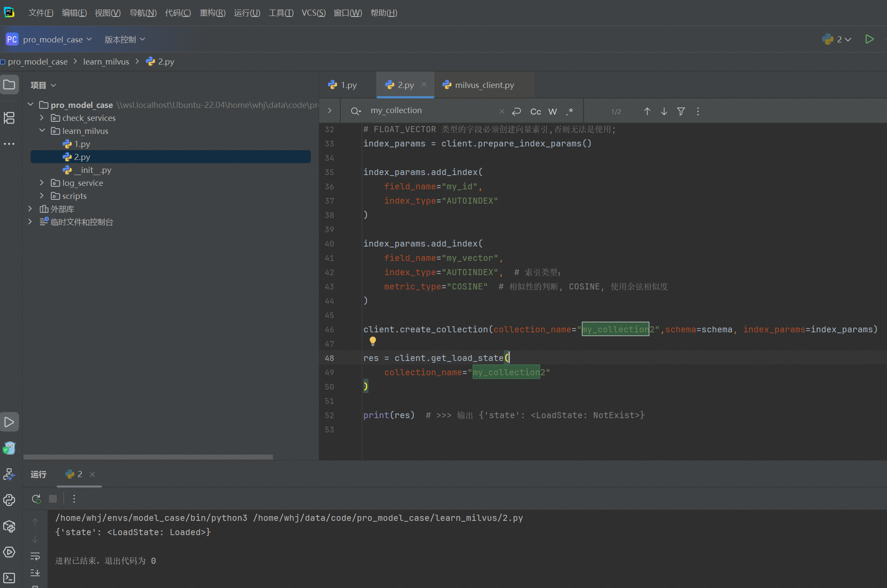This screenshot has height=588, width=887.
Task: Switch to the milvus_client.py tab
Action: tap(484, 85)
